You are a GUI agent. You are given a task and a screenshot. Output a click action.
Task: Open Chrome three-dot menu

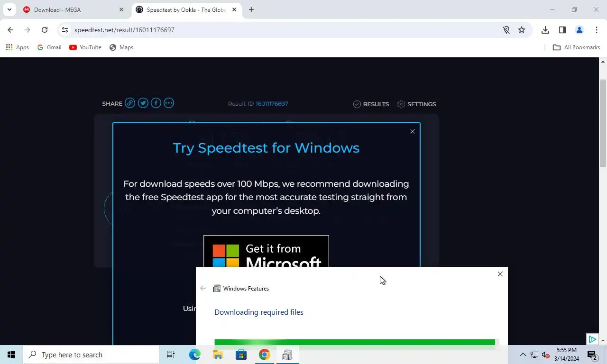tap(597, 30)
